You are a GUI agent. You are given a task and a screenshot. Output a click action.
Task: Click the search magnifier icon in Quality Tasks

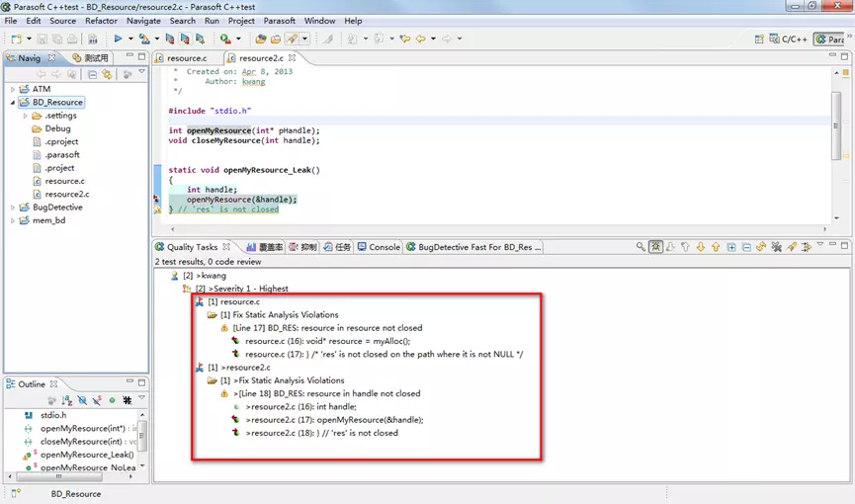pos(640,247)
